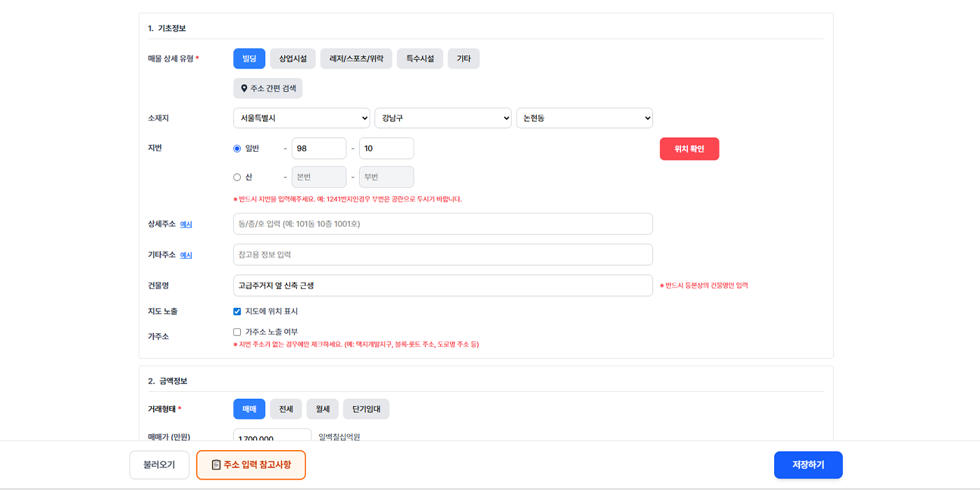Image resolution: width=980 pixels, height=490 pixels.
Task: Select the 일반 lot number radio button
Action: coord(237,148)
